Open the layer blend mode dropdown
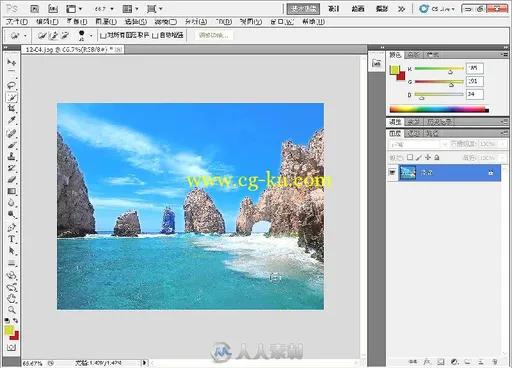Screen dimensions: 512x368 point(418,144)
